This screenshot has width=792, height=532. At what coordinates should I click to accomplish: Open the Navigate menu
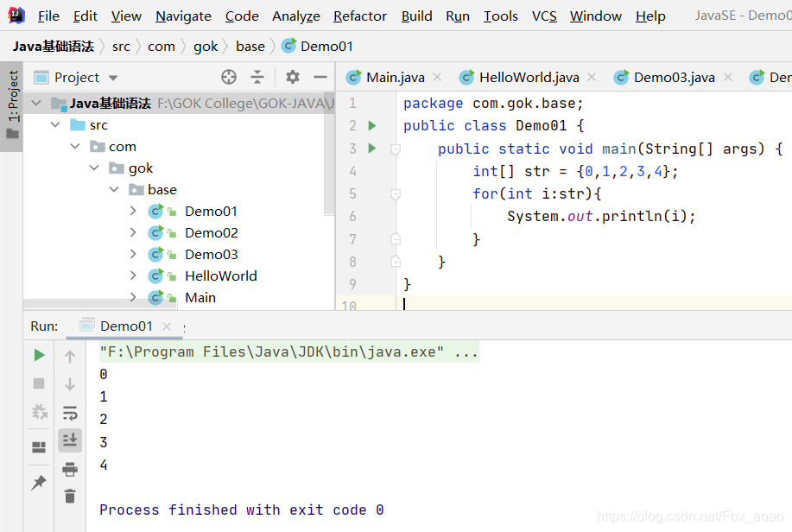click(183, 16)
